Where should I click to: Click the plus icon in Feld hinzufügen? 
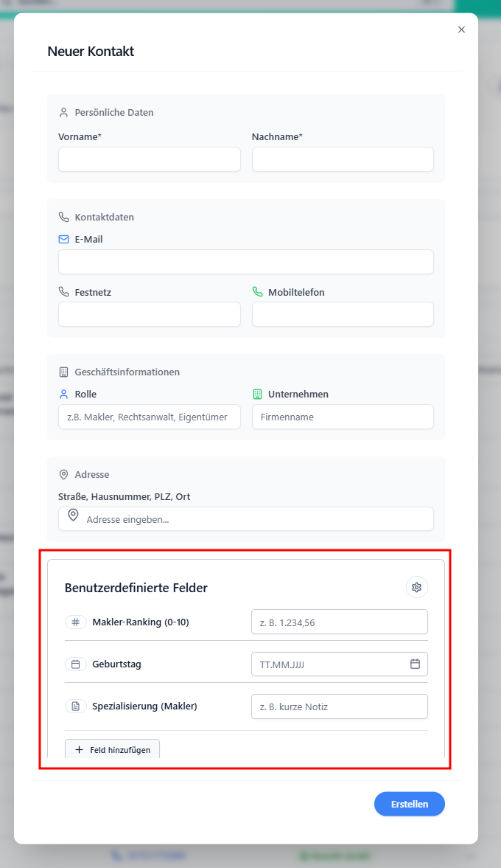click(x=79, y=749)
